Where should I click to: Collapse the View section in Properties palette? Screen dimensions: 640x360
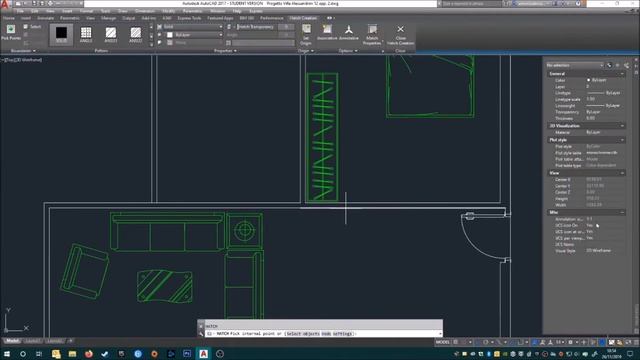[x=622, y=173]
